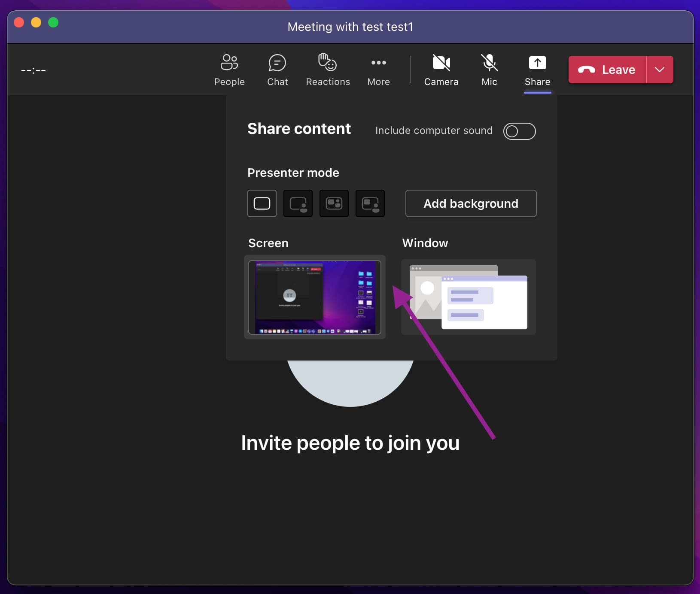Screen dimensions: 700x594
Task: Select content-only presenter mode
Action: coord(262,203)
